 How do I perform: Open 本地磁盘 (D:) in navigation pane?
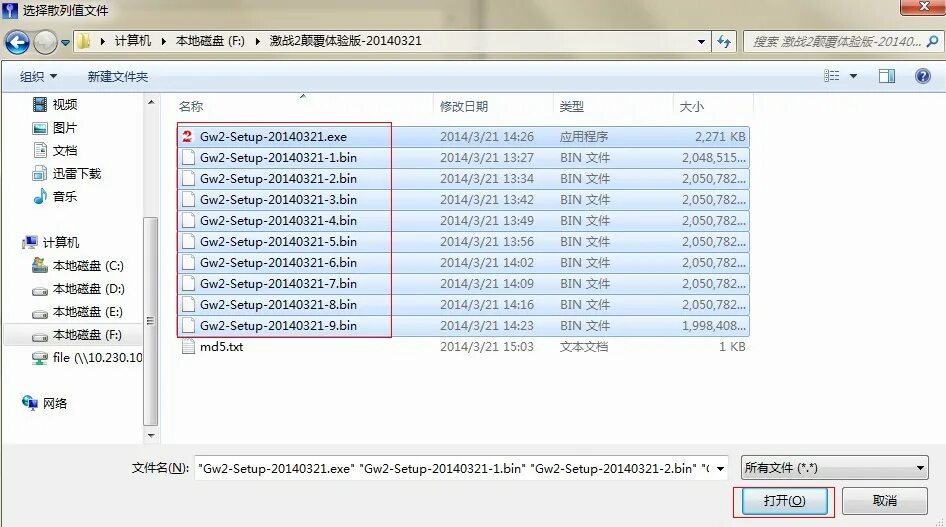78,289
